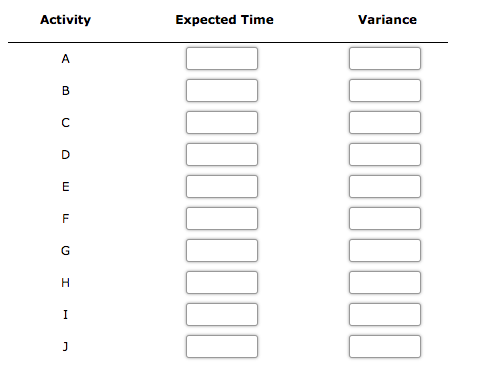The image size is (489, 390).
Task: Focus Expected Time input for Activity C
Action: point(222,123)
